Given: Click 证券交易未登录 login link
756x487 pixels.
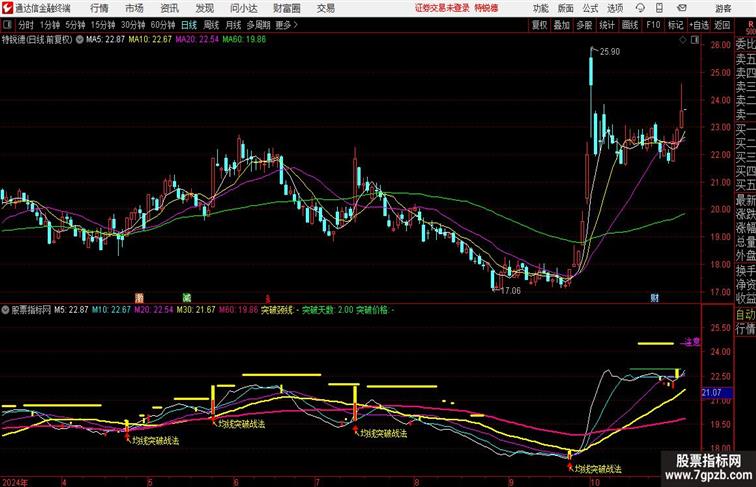Looking at the screenshot, I should [x=442, y=8].
